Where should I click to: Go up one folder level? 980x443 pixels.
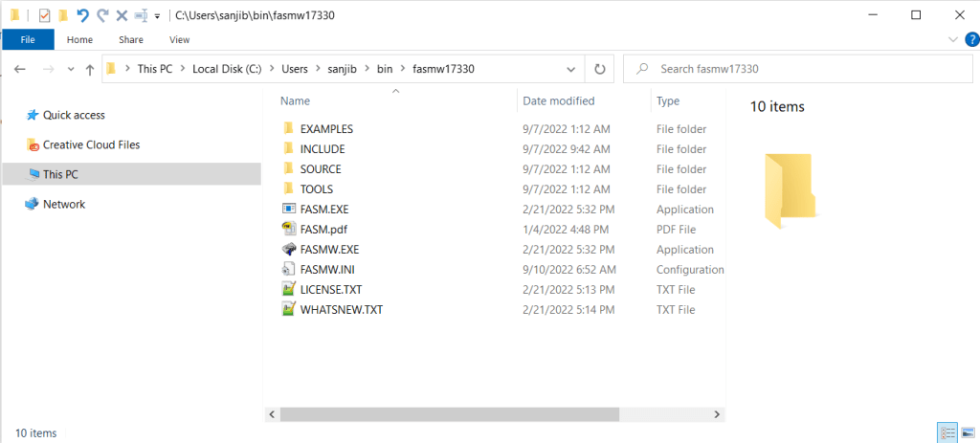tap(90, 69)
